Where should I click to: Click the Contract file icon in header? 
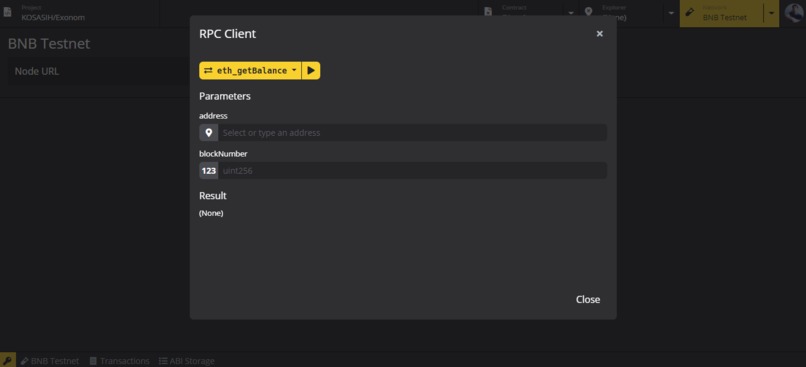click(x=488, y=12)
